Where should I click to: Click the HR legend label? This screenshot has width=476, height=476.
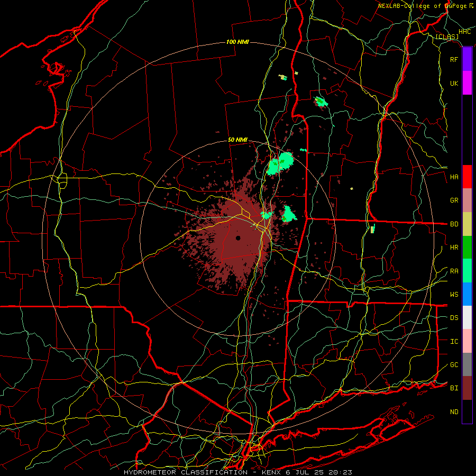coord(454,248)
